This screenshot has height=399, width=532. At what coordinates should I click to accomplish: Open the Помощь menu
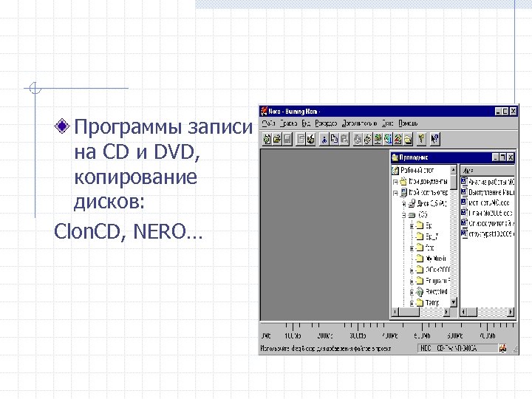(x=408, y=123)
